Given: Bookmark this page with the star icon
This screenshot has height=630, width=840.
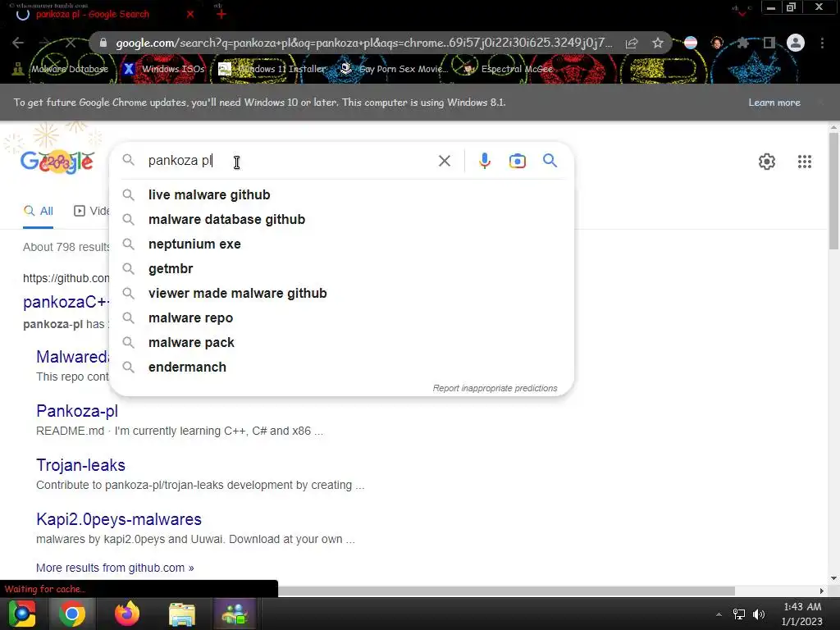Looking at the screenshot, I should [658, 43].
